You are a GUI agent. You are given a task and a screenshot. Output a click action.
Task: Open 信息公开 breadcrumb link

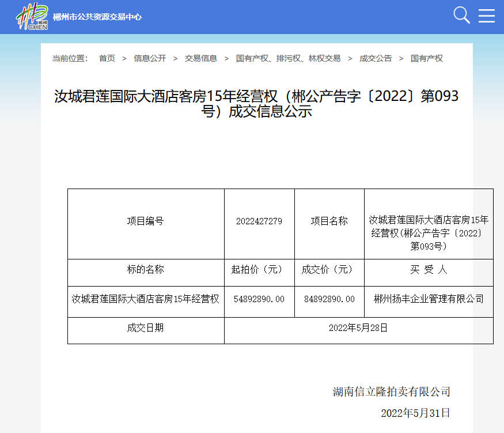click(150, 58)
